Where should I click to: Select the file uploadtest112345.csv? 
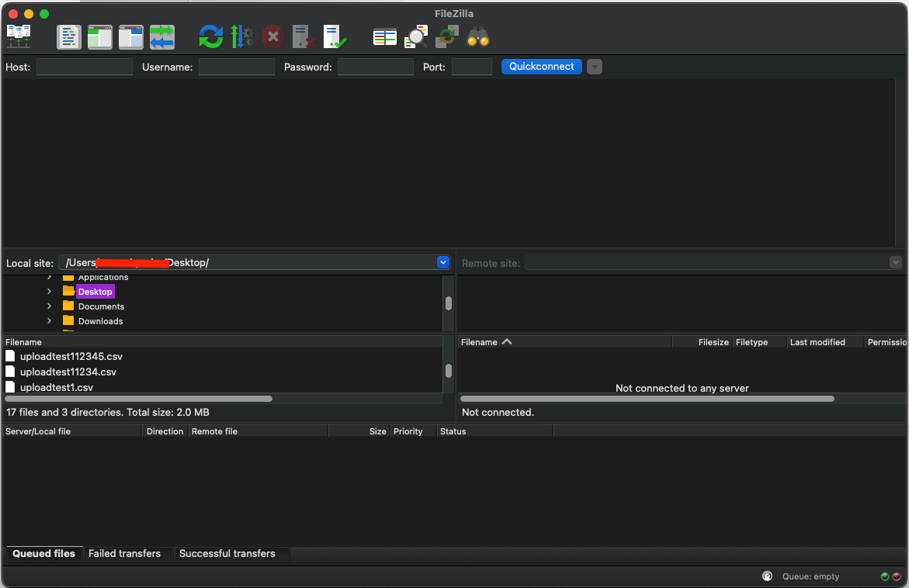coord(71,356)
